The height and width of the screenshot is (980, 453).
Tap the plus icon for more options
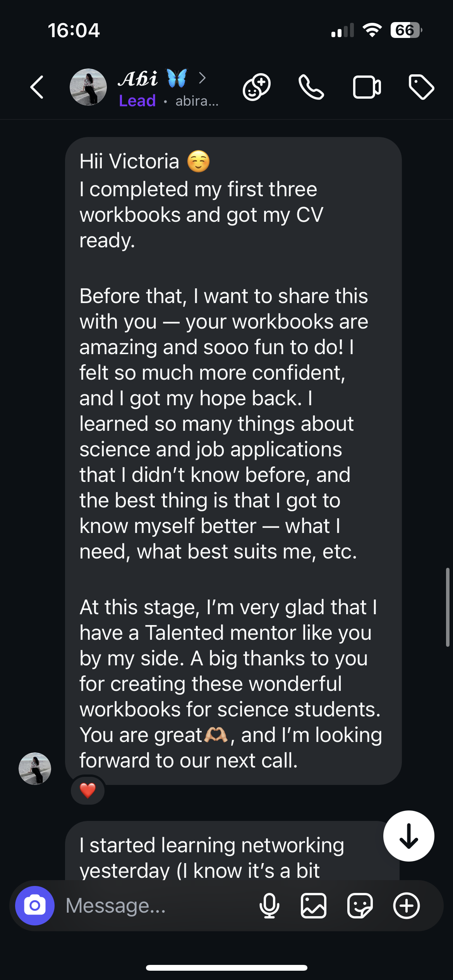click(406, 906)
